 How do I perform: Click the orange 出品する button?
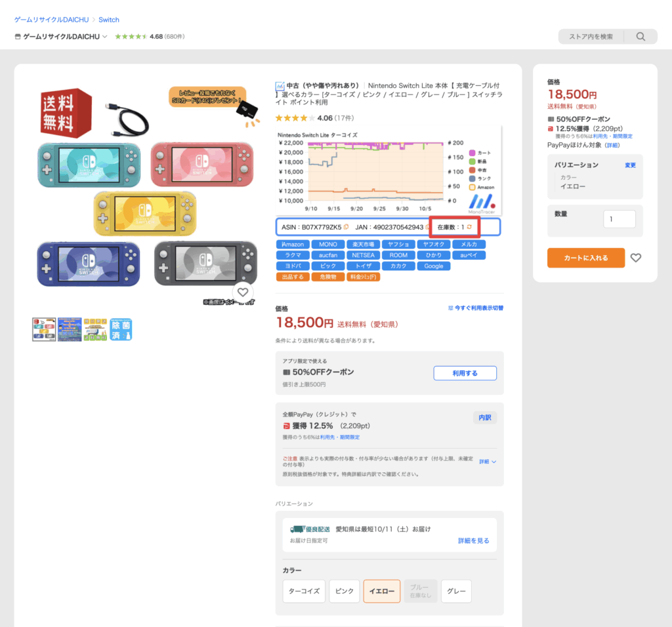(293, 277)
